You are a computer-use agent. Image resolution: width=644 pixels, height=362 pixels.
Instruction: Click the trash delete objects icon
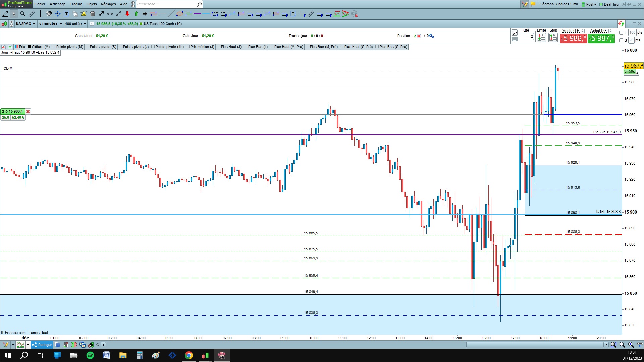coord(93,14)
